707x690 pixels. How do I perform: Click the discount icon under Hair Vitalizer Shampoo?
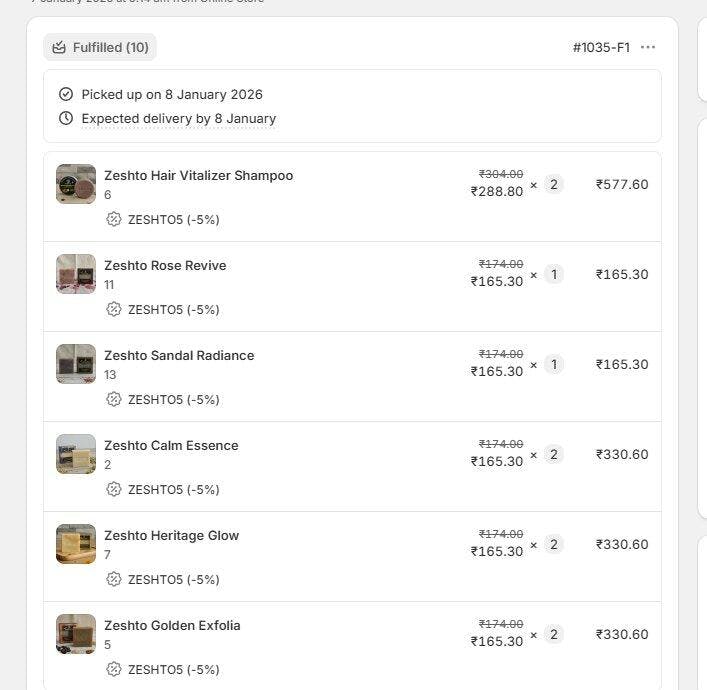click(114, 219)
